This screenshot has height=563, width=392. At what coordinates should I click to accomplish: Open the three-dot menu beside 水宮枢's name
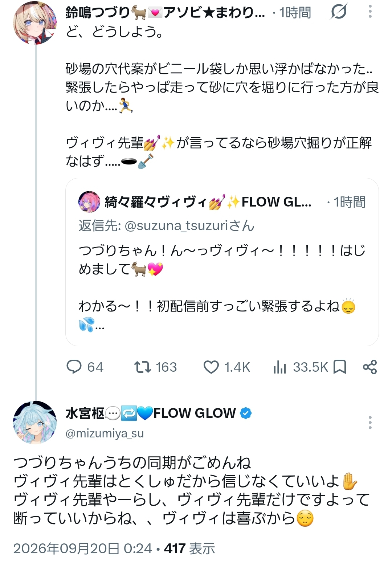point(370,423)
